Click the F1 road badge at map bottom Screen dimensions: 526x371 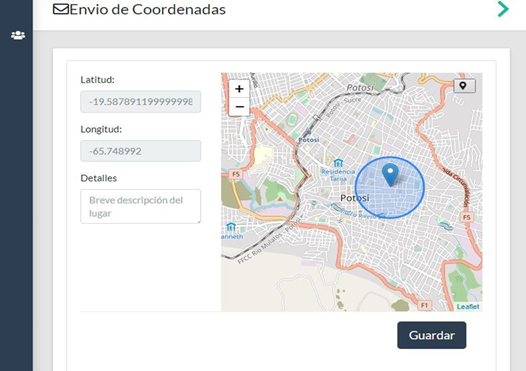coord(424,305)
